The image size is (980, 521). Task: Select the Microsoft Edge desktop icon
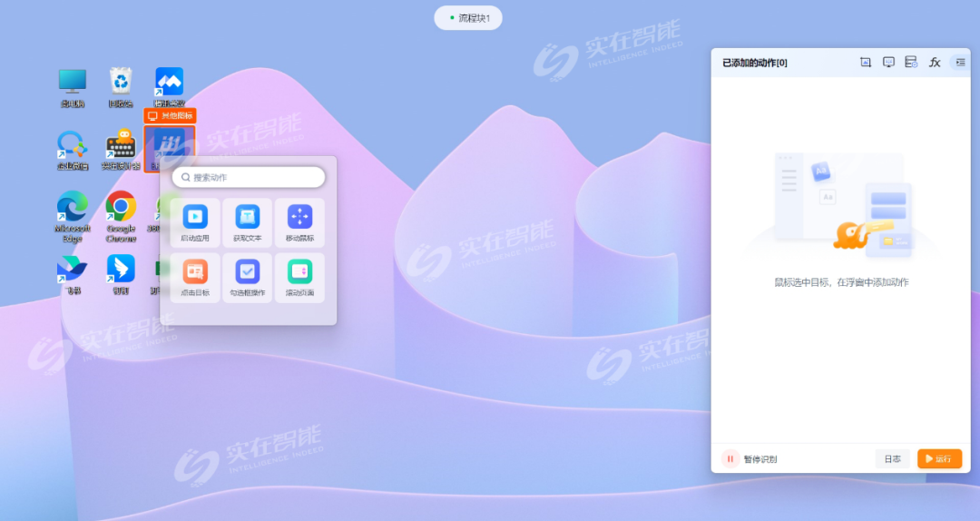click(73, 216)
